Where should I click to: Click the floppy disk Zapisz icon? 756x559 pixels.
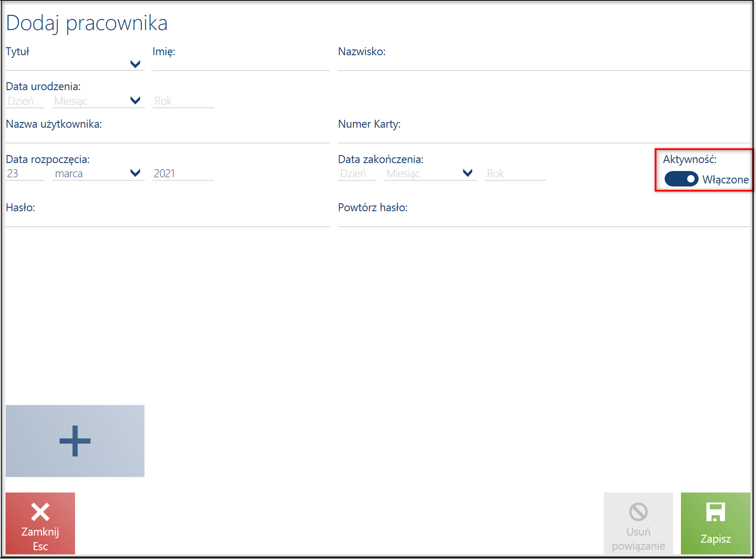[715, 512]
